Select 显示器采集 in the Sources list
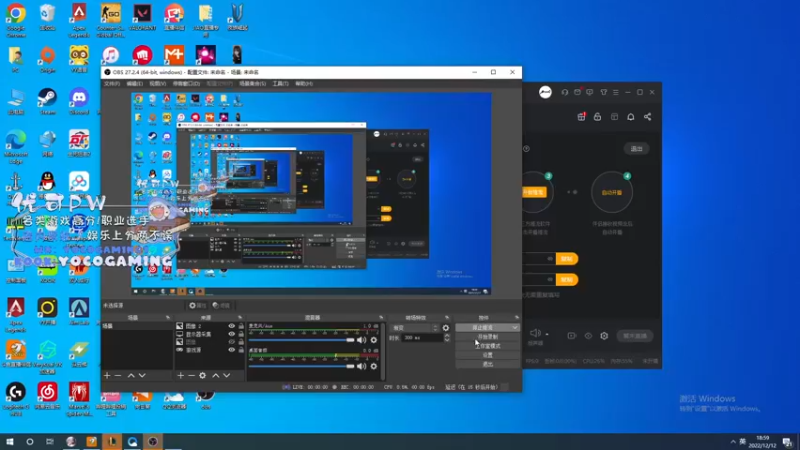Viewport: 800px width, 450px height. (x=198, y=334)
